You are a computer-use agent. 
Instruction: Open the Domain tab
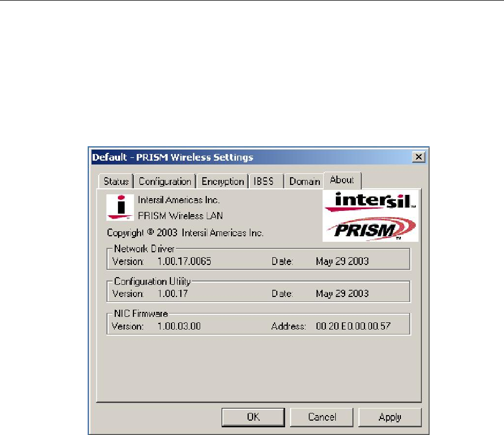(x=304, y=182)
